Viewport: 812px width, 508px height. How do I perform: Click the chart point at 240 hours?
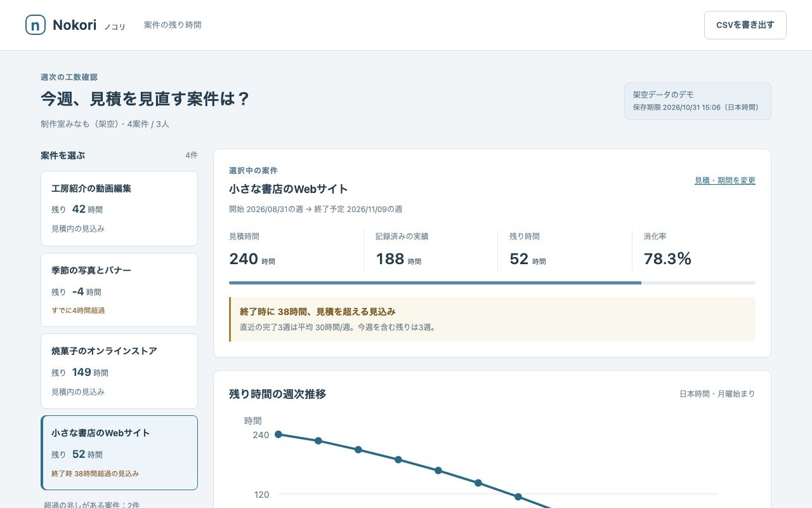coord(278,434)
